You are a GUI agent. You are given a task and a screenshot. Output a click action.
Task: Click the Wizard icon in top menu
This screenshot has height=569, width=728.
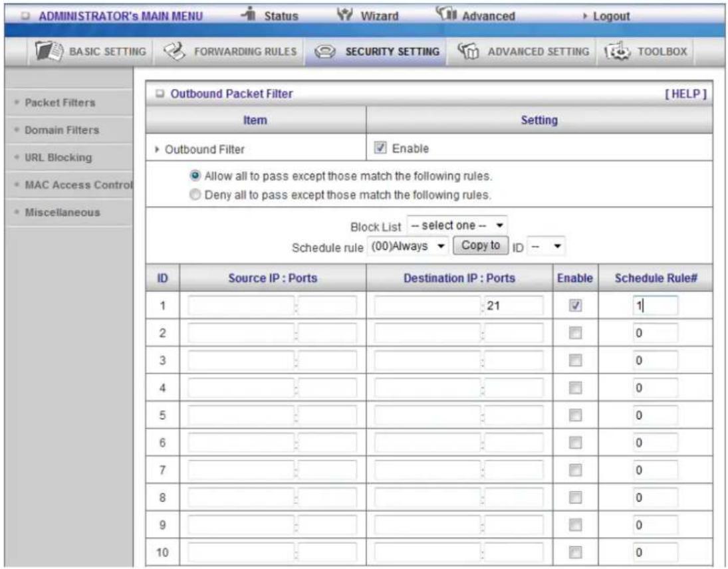[344, 15]
